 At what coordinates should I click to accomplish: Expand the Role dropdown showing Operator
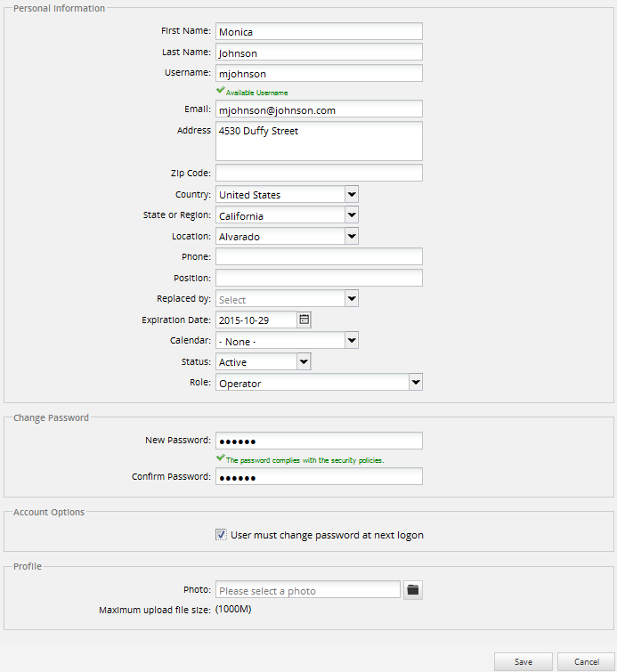(x=415, y=383)
